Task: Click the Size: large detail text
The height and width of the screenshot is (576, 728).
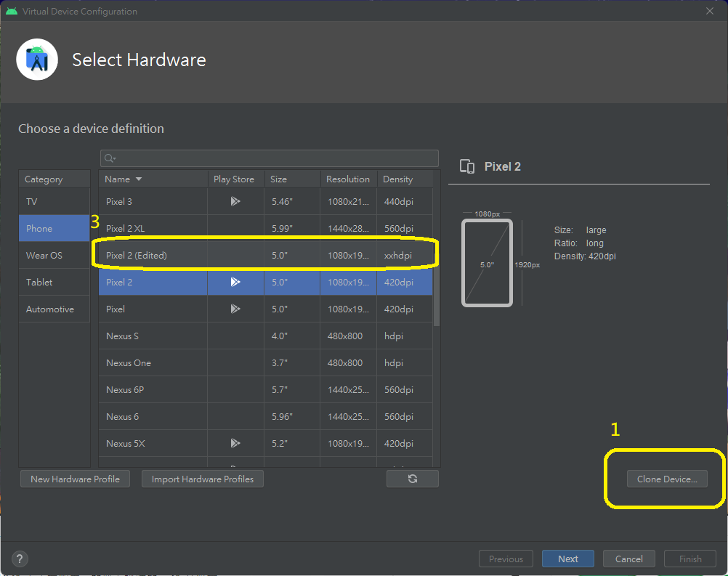Action: point(580,230)
